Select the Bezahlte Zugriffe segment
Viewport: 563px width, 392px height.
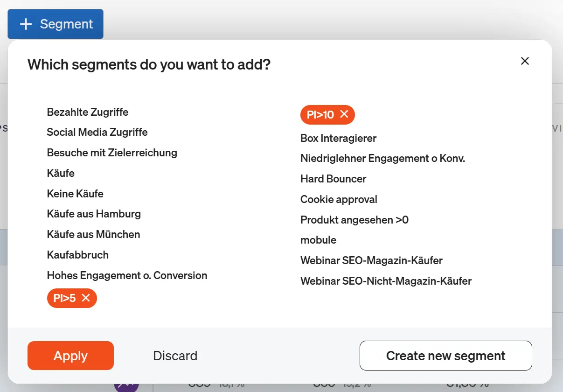pos(87,112)
